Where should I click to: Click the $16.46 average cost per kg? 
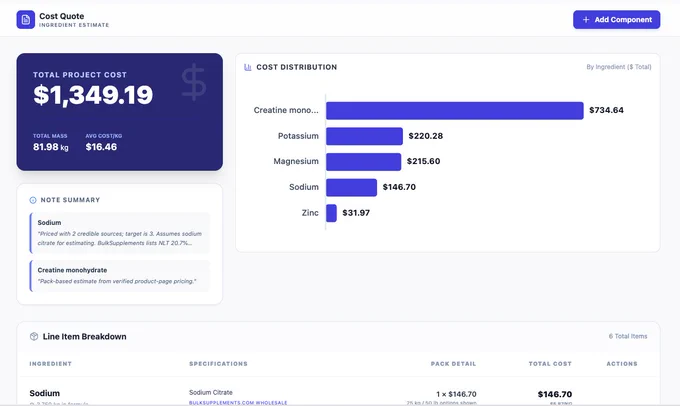[101, 147]
